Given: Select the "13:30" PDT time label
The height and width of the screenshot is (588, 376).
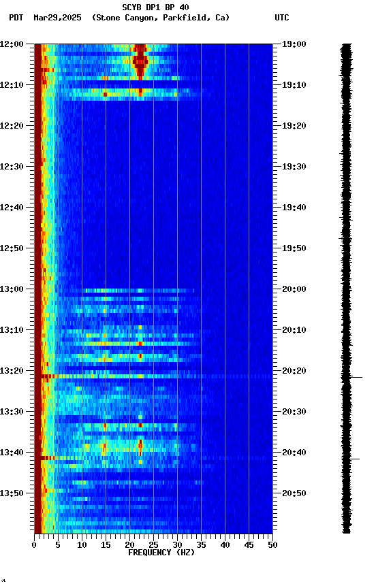Looking at the screenshot, I should [x=12, y=412].
